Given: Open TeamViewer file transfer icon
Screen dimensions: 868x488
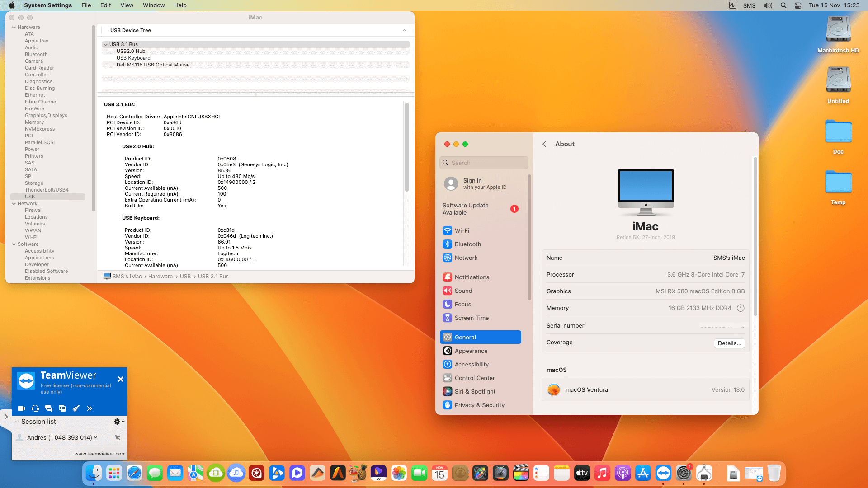Looking at the screenshot, I should [x=62, y=408].
